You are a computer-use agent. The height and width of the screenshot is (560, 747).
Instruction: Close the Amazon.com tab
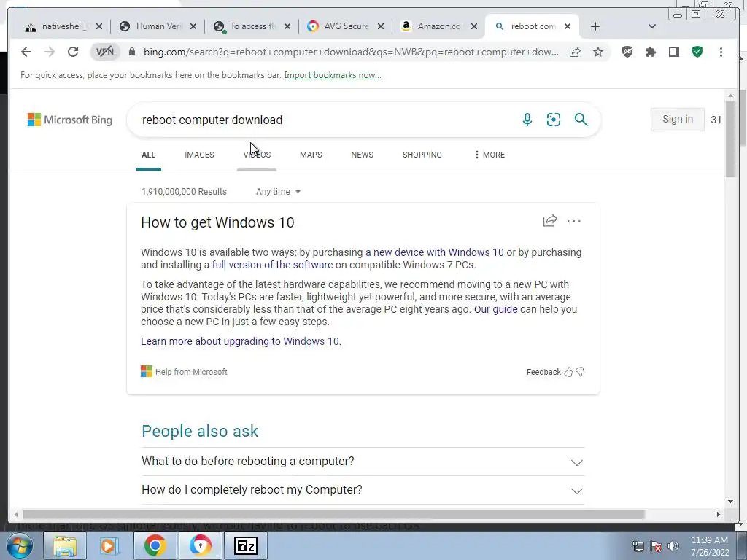point(474,26)
